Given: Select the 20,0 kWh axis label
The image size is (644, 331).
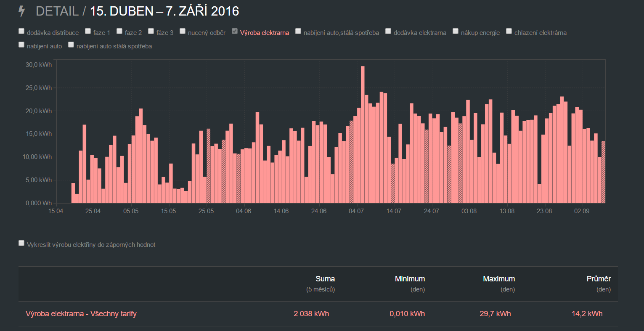Looking at the screenshot, I should click(39, 111).
